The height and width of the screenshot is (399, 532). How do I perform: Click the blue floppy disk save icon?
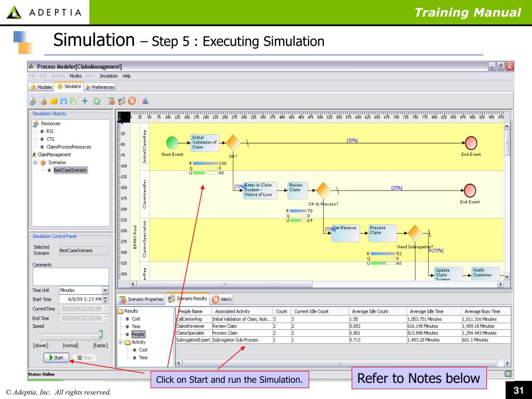click(63, 101)
